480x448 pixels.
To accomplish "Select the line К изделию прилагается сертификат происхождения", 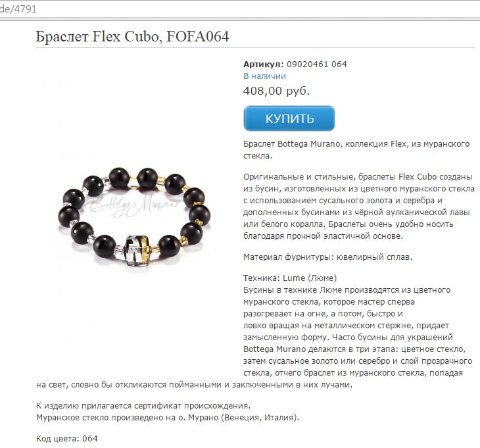I will click(x=143, y=406).
